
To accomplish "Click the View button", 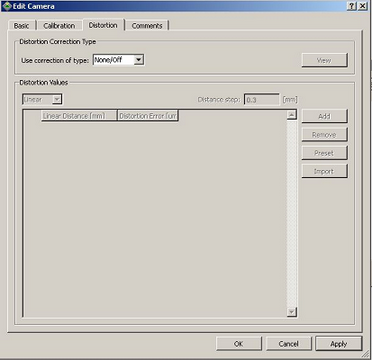I will tap(324, 60).
